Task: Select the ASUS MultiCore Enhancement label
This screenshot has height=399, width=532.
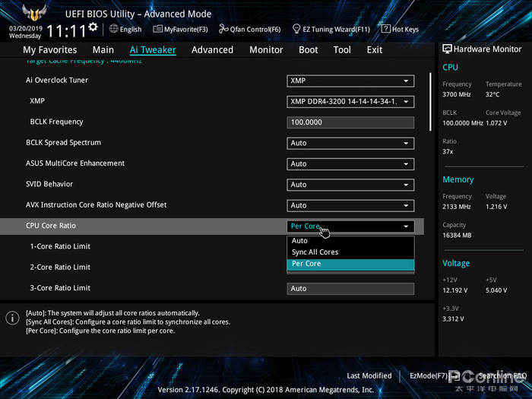Action: (x=75, y=163)
